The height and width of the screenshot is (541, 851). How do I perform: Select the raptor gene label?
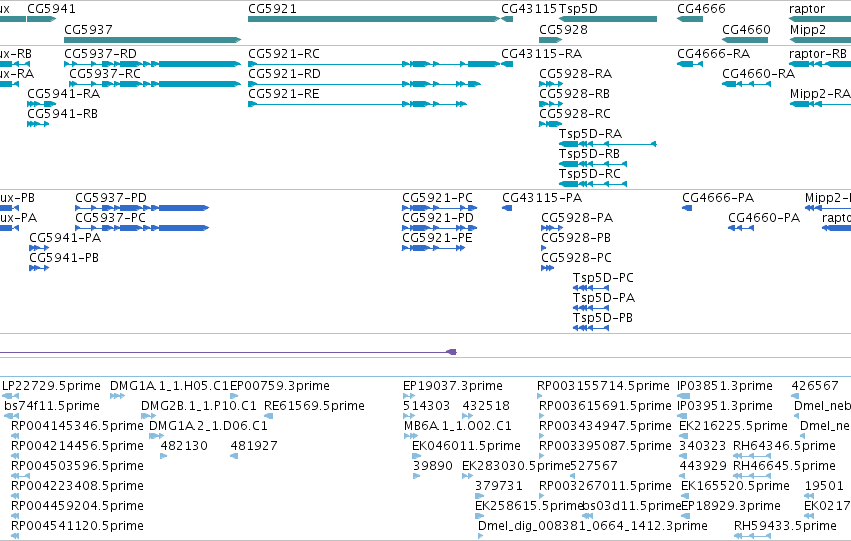807,9
